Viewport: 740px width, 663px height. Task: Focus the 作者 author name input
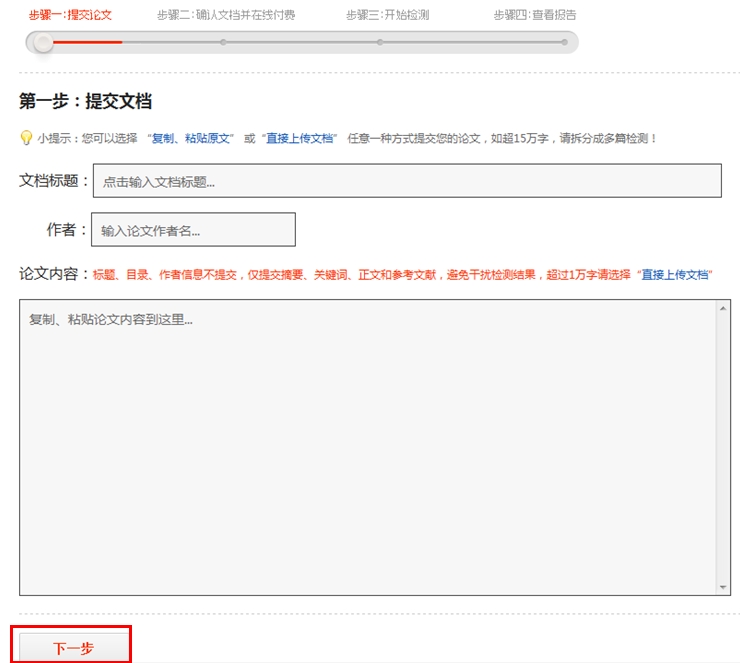(x=193, y=230)
